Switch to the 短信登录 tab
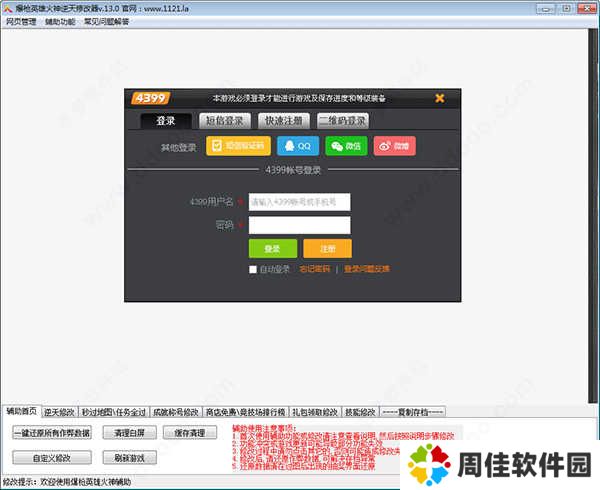Screen dimensions: 600x490 225,121
